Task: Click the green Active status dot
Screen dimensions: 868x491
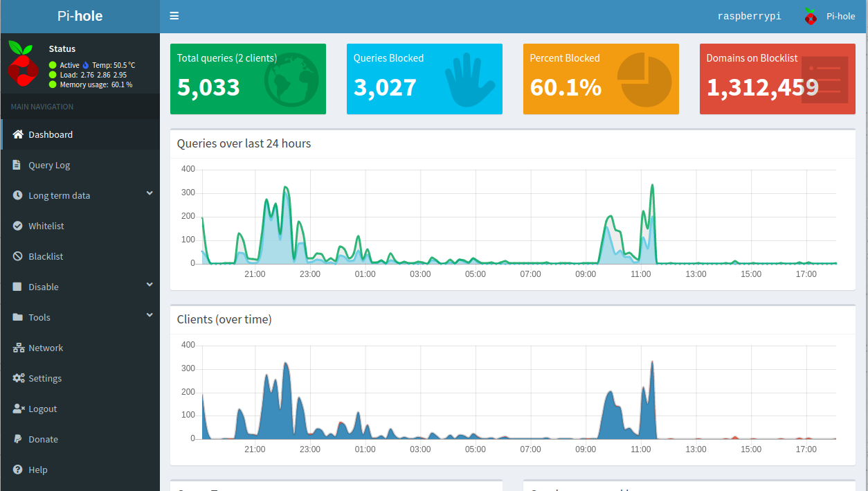Action: tap(53, 65)
